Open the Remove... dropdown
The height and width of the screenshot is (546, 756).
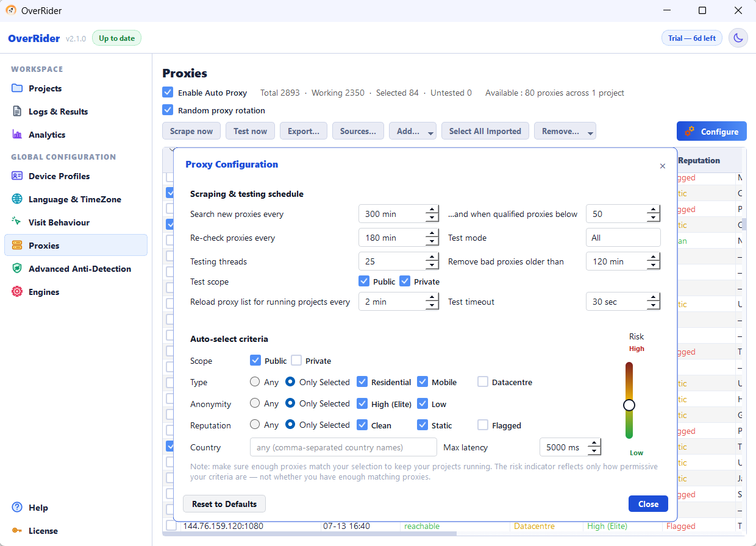pos(565,131)
